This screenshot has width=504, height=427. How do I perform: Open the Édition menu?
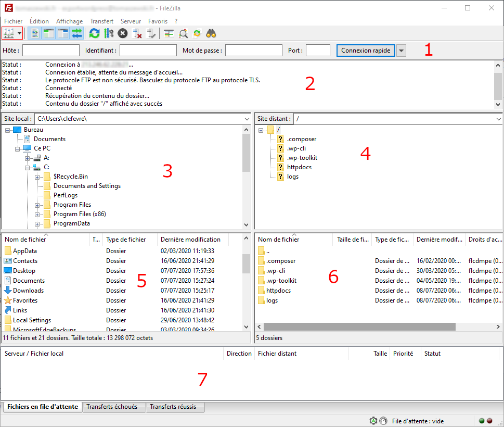tap(39, 21)
